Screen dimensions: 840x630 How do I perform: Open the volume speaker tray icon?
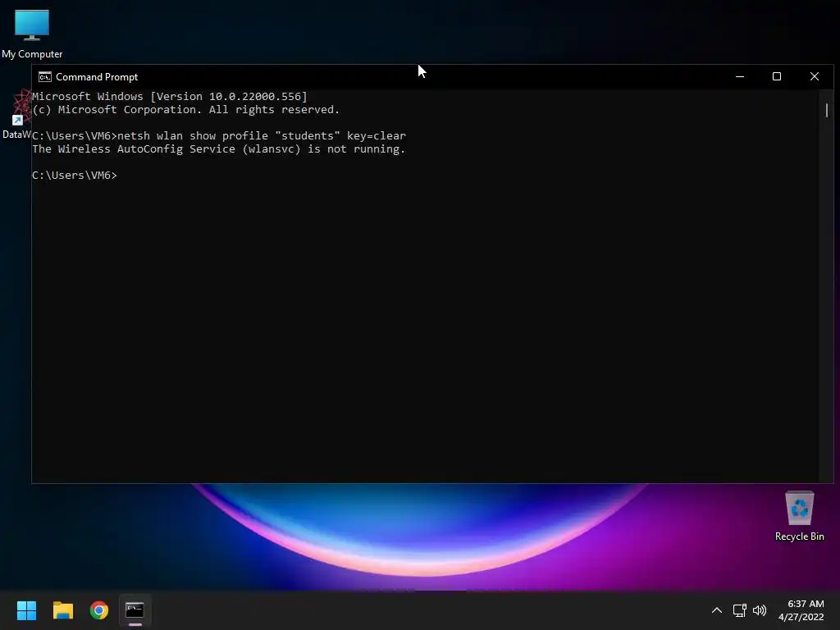759,610
